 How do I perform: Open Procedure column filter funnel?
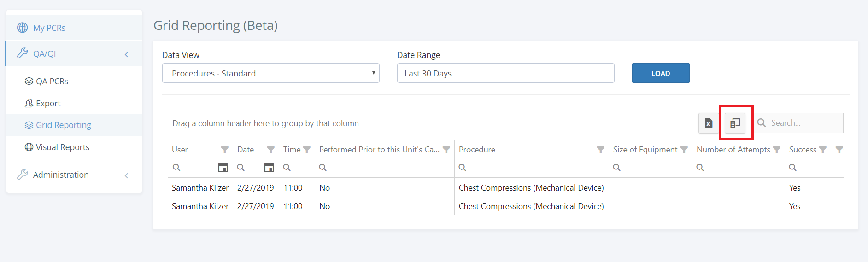coord(600,150)
